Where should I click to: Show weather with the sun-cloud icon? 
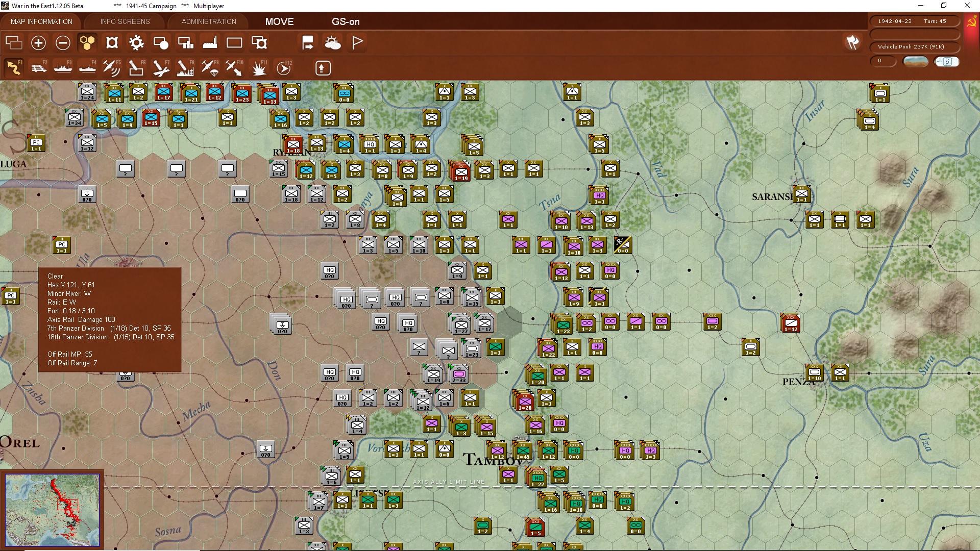coord(333,43)
